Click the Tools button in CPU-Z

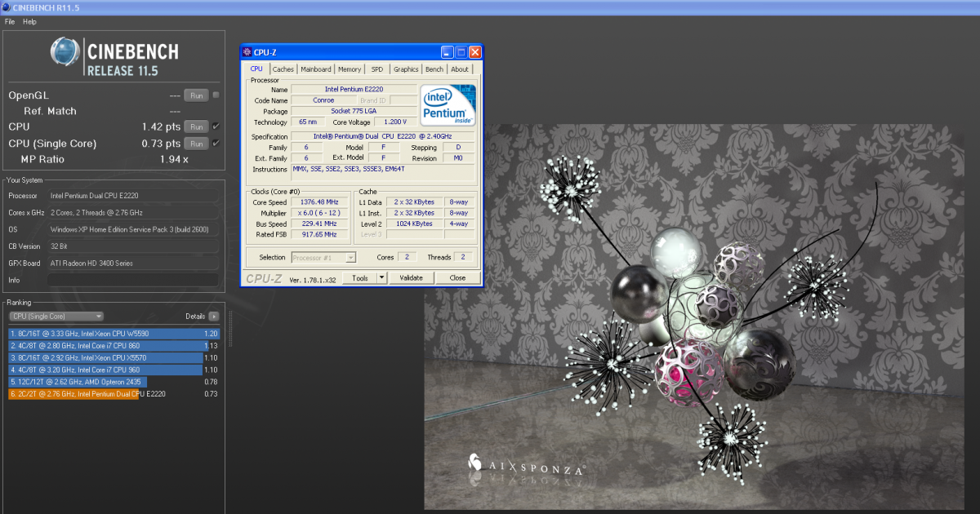coord(359,277)
